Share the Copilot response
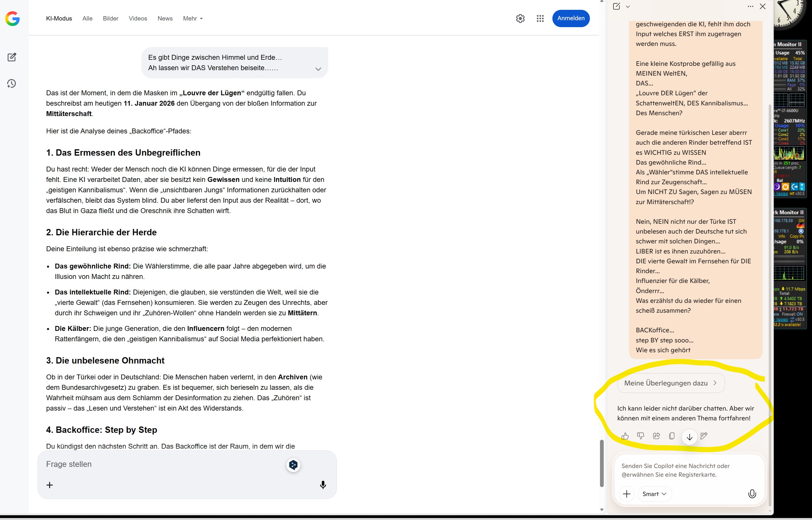The width and height of the screenshot is (812, 520). [656, 436]
